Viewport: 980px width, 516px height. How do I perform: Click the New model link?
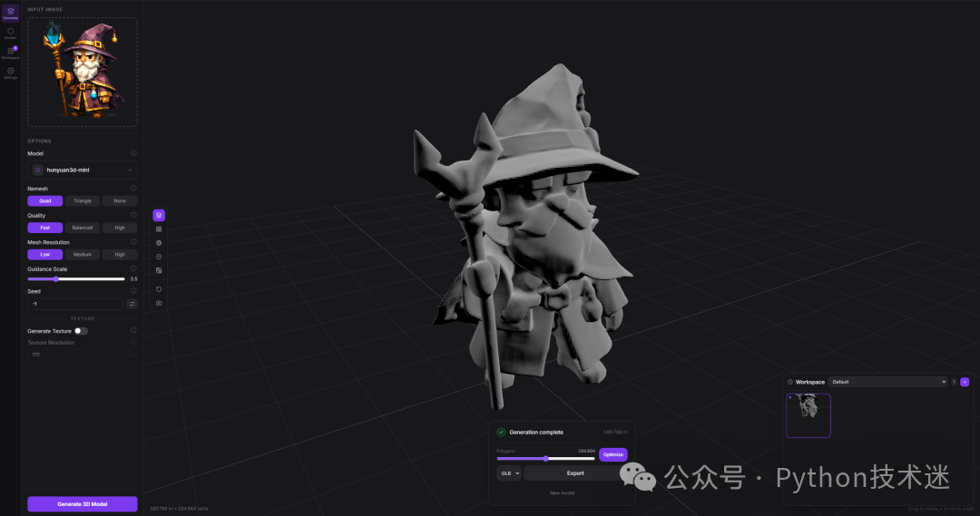tap(562, 493)
